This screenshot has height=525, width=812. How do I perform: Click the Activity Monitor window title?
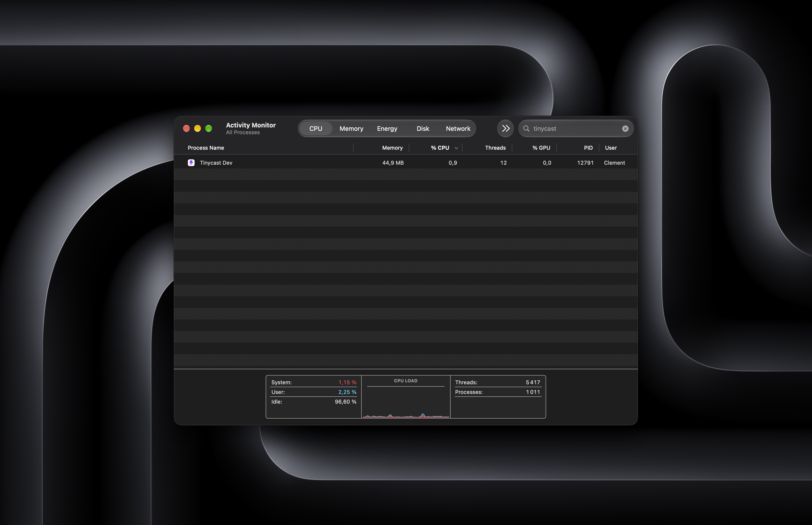click(251, 125)
